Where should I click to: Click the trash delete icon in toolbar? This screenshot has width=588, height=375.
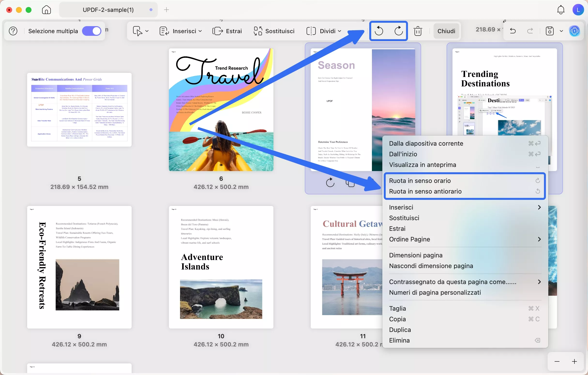[418, 31]
